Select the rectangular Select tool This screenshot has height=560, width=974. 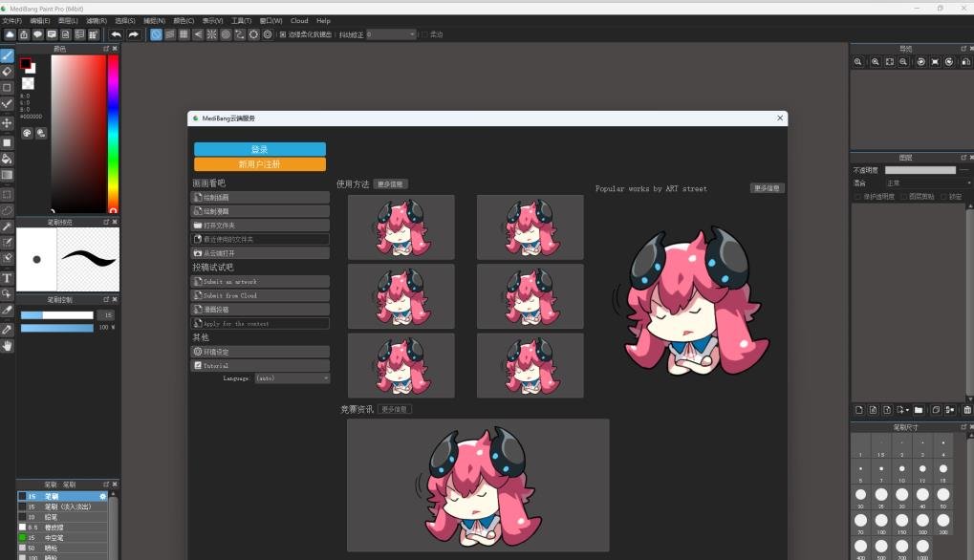point(7,194)
